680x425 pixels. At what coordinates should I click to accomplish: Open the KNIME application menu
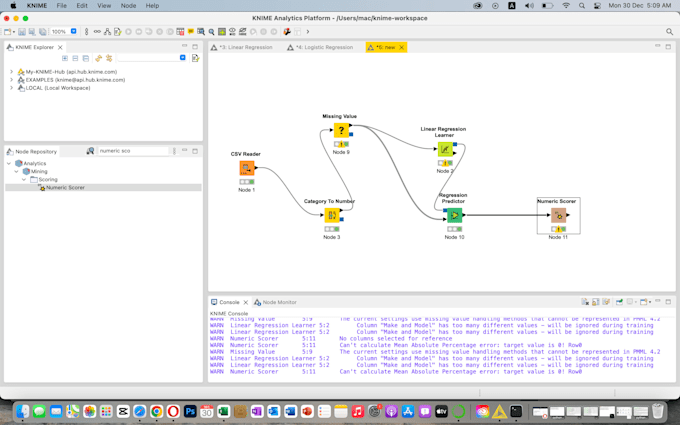point(35,6)
